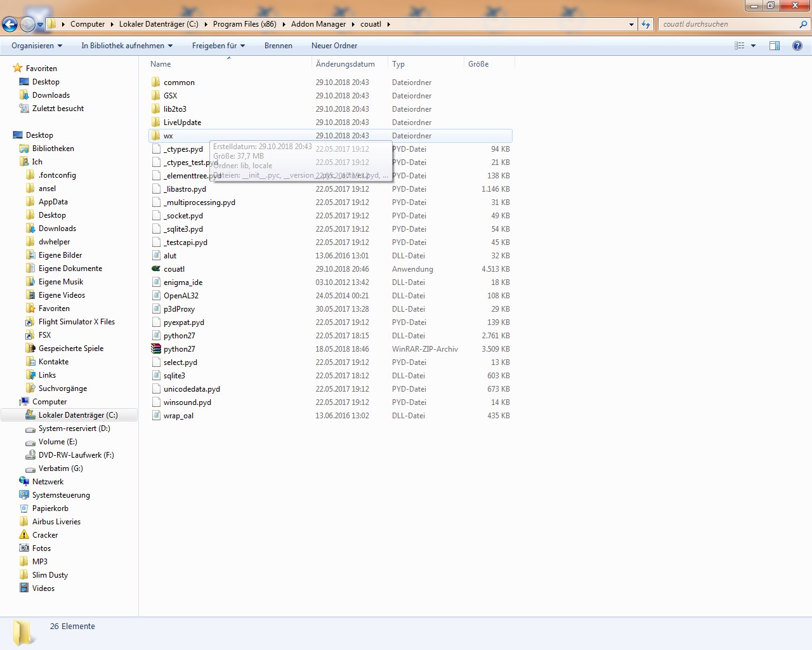
Task: Expand the address bar history dropdown
Action: (631, 24)
